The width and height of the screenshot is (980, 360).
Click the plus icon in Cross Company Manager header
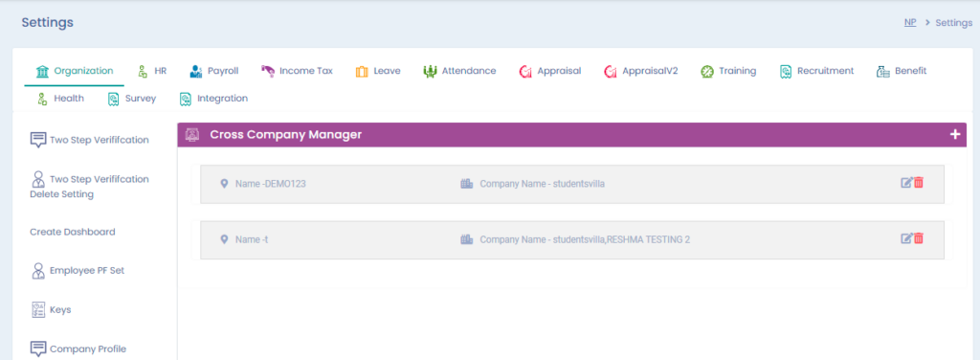point(954,134)
